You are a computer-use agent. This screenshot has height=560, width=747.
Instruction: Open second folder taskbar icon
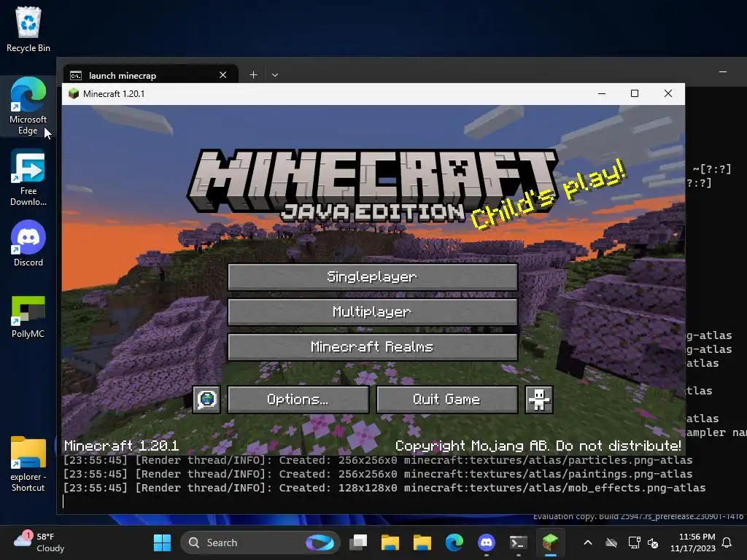tap(422, 542)
